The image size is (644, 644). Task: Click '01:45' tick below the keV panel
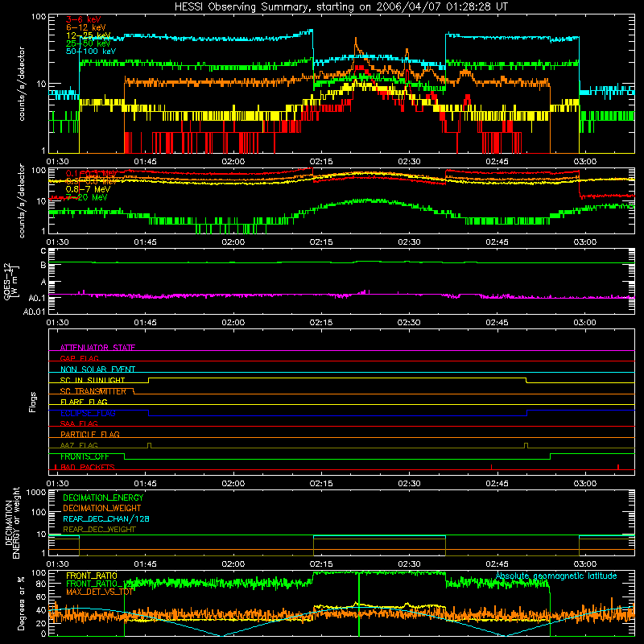coord(146,162)
